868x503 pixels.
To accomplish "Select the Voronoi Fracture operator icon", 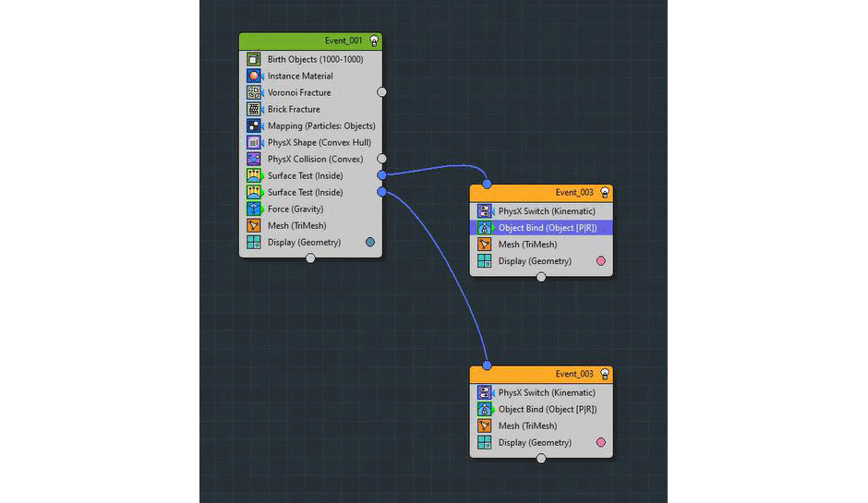I will [x=254, y=92].
